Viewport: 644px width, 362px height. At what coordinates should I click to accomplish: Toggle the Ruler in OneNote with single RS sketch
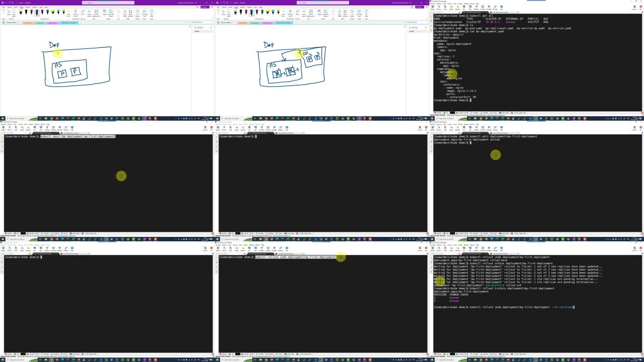coord(83,13)
